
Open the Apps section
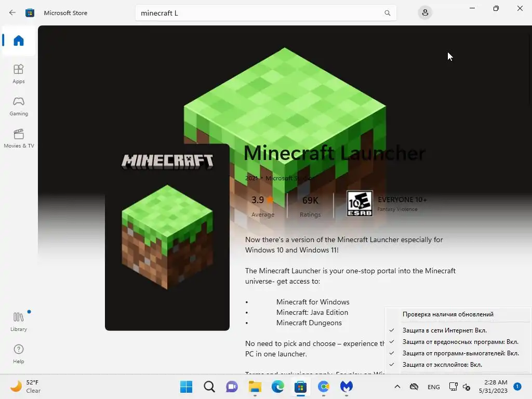[19, 74]
